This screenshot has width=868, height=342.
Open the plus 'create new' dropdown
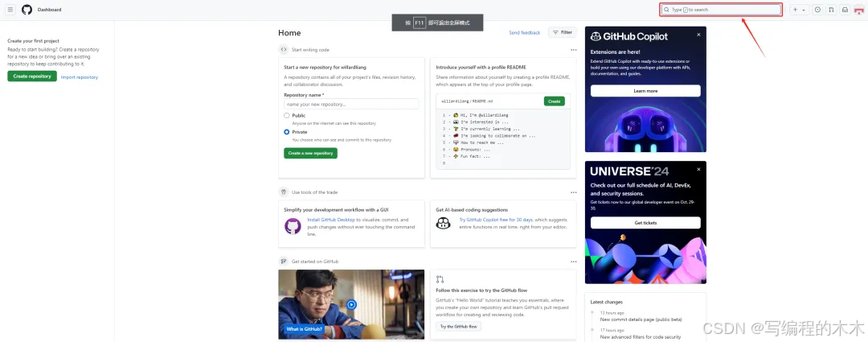click(x=798, y=10)
